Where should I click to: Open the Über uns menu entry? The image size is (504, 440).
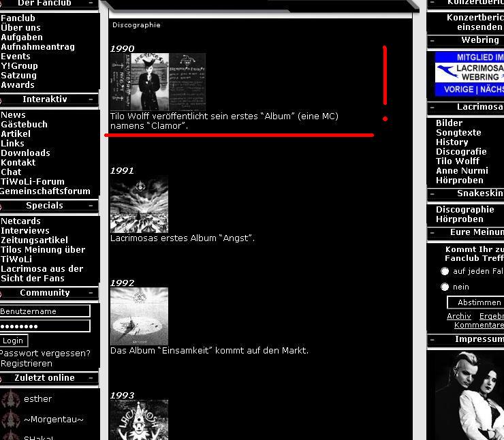pyautogui.click(x=20, y=28)
